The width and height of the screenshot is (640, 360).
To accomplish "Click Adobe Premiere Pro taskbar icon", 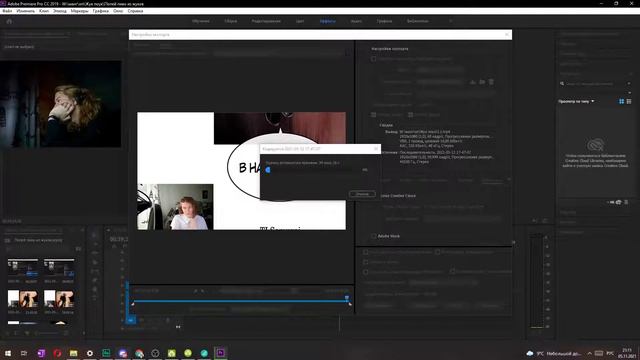I will (x=220, y=353).
